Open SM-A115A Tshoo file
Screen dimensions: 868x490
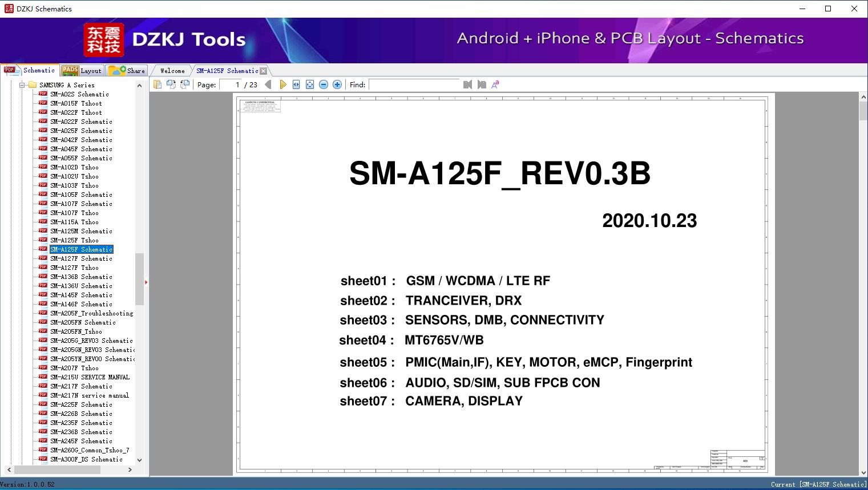pos(74,222)
